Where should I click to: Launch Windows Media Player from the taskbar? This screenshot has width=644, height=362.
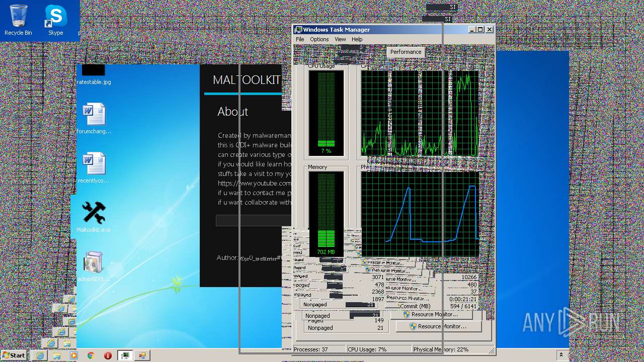coord(74,355)
